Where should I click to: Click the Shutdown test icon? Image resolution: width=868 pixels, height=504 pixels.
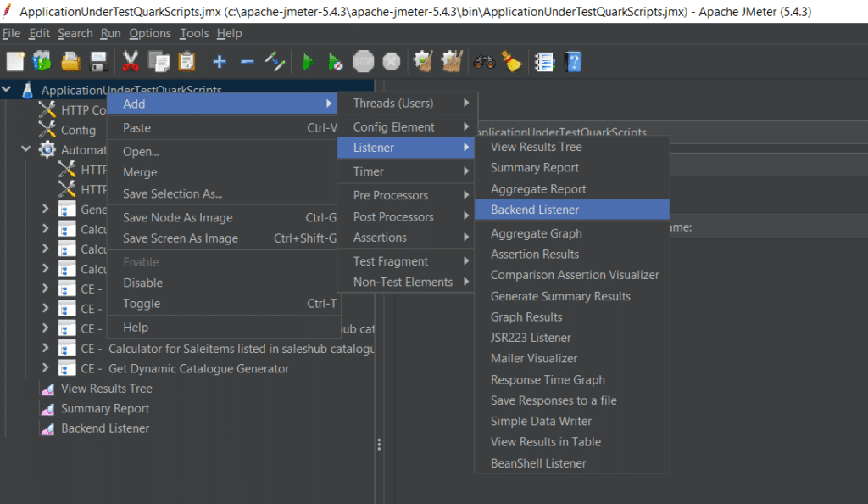(x=392, y=61)
